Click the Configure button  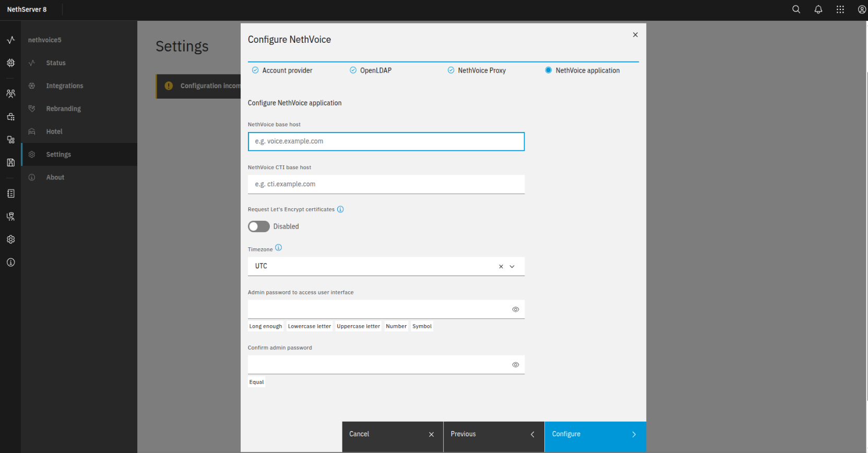click(x=594, y=434)
